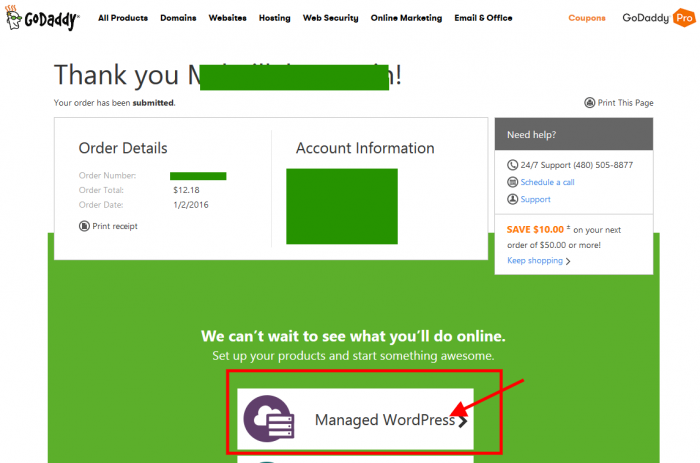Open the Managed WordPress setup button
The image size is (700, 463).
[x=355, y=419]
